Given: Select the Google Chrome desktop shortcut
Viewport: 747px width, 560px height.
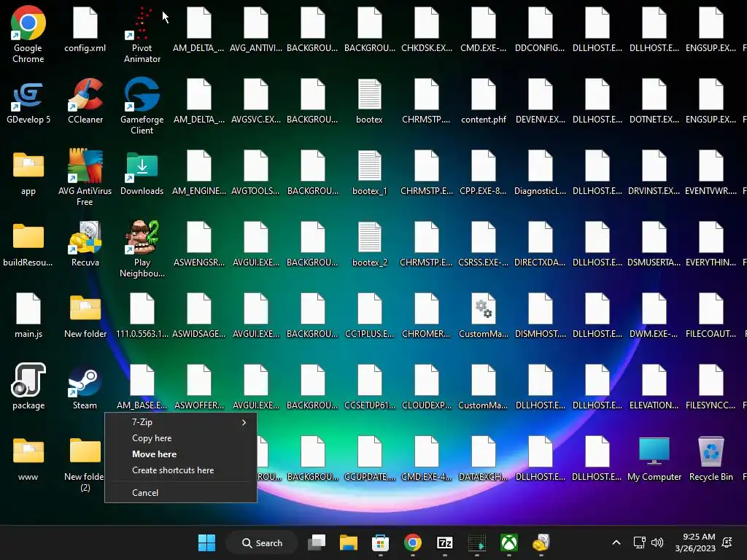Looking at the screenshot, I should 28,34.
